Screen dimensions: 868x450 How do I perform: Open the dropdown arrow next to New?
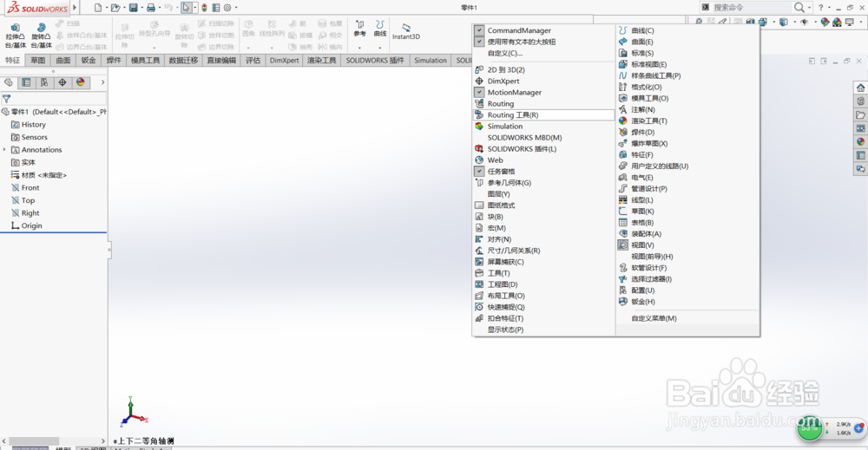[105, 8]
